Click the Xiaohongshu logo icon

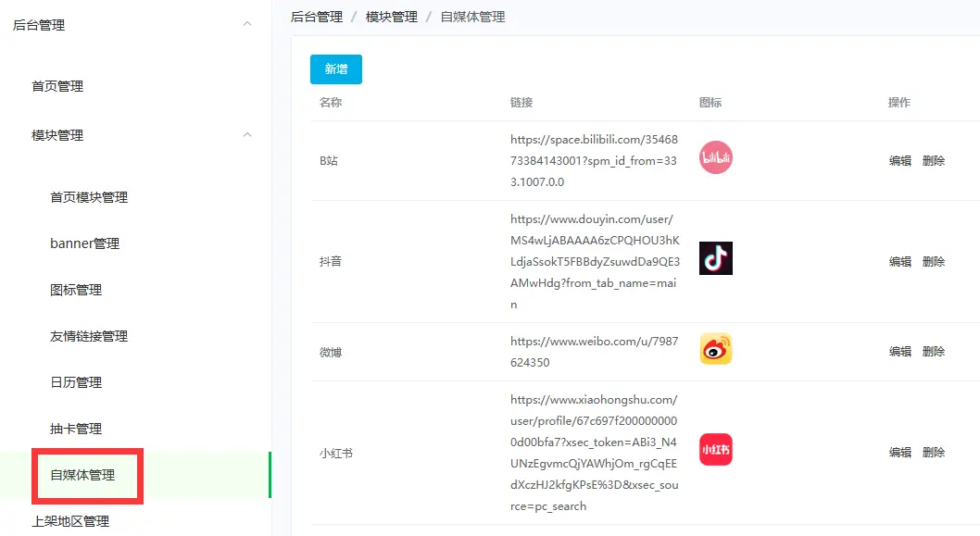(716, 450)
